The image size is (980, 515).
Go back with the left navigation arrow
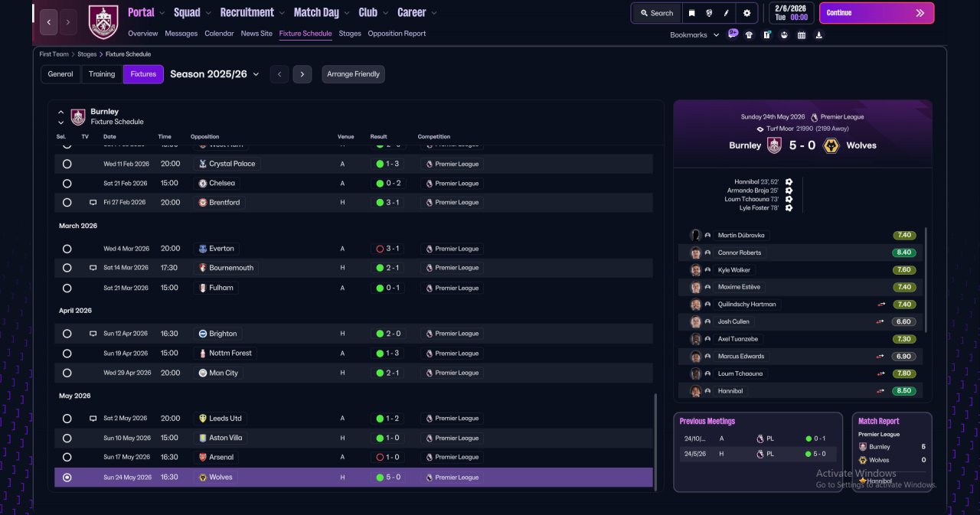(48, 22)
